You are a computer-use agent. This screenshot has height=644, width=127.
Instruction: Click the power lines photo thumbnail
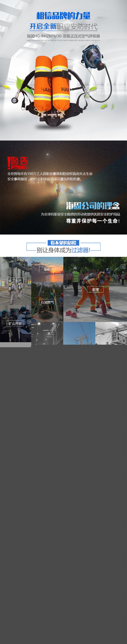[79, 333]
